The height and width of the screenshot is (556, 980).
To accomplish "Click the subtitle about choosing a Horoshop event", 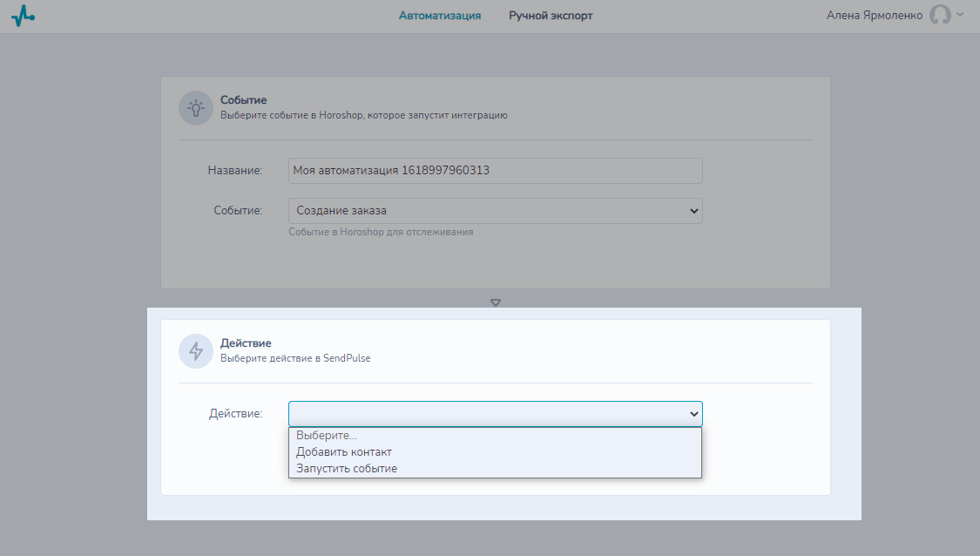I will (x=364, y=115).
